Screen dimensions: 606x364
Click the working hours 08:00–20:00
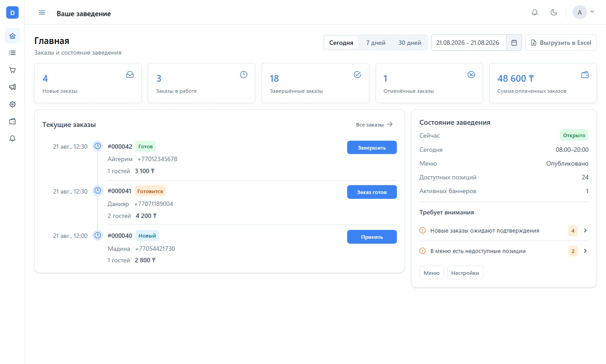pyautogui.click(x=572, y=150)
